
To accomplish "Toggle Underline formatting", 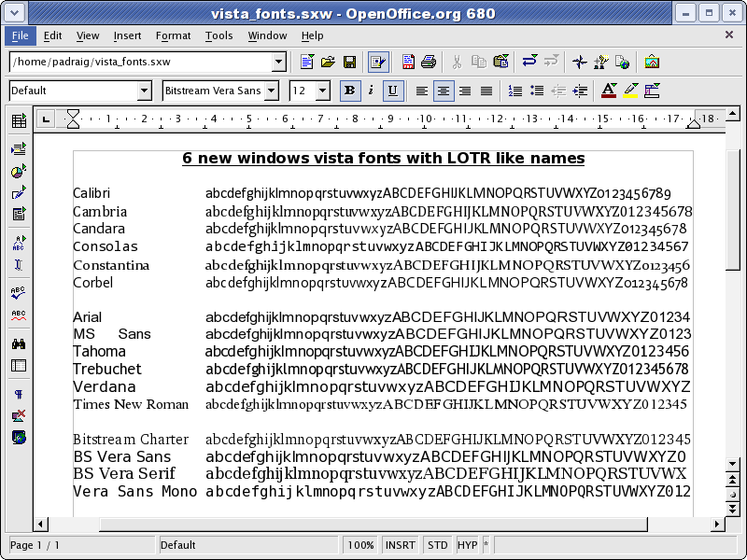I will pos(393,91).
